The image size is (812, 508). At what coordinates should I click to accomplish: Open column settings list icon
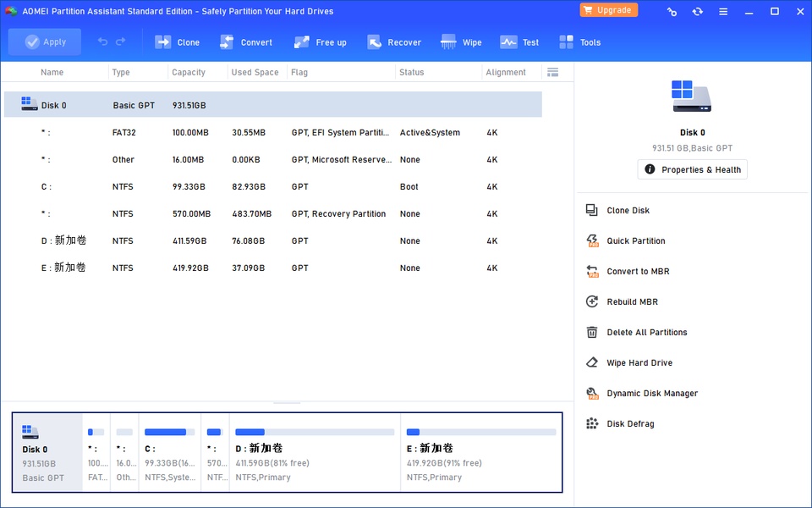click(x=553, y=72)
